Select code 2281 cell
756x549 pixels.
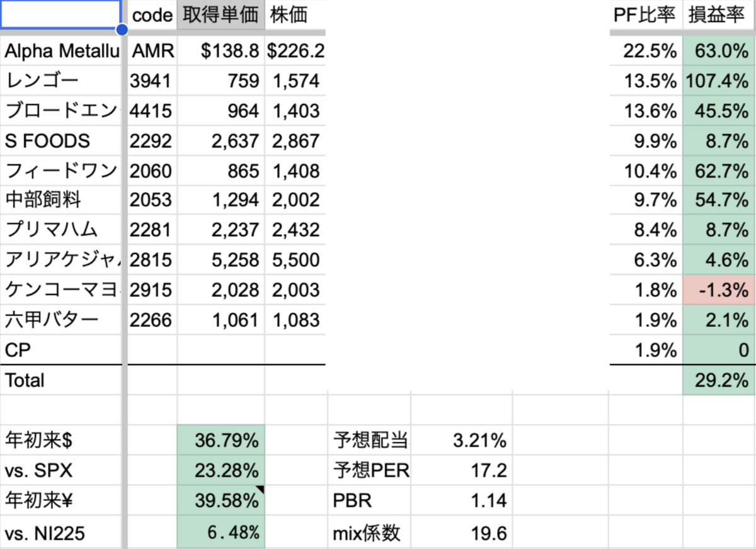tap(152, 230)
